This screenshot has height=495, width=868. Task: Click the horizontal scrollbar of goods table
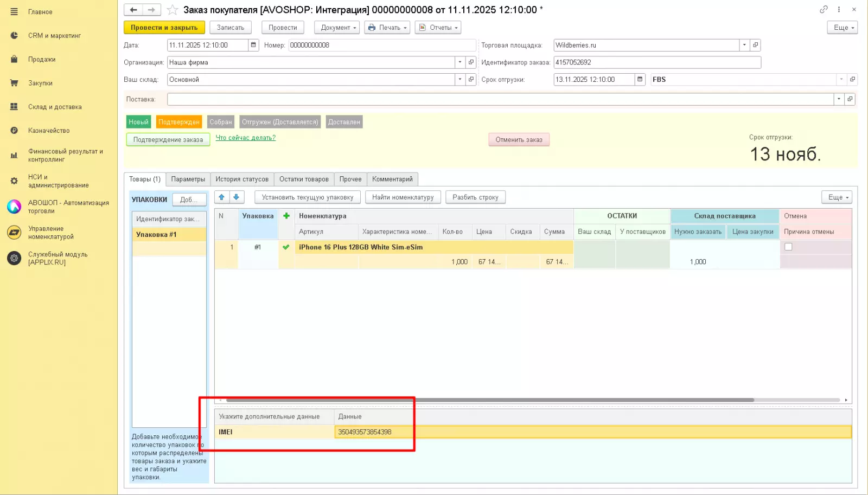(x=490, y=400)
